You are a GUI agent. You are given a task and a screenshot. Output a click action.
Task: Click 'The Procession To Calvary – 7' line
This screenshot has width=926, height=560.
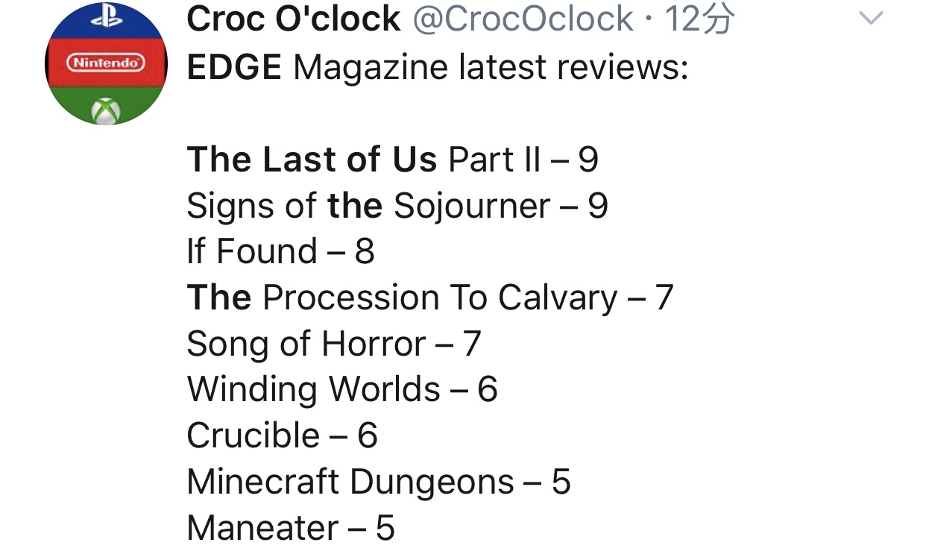[429, 298]
